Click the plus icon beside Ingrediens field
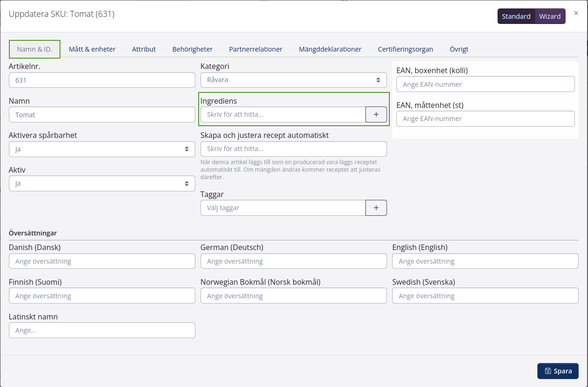 pos(376,114)
